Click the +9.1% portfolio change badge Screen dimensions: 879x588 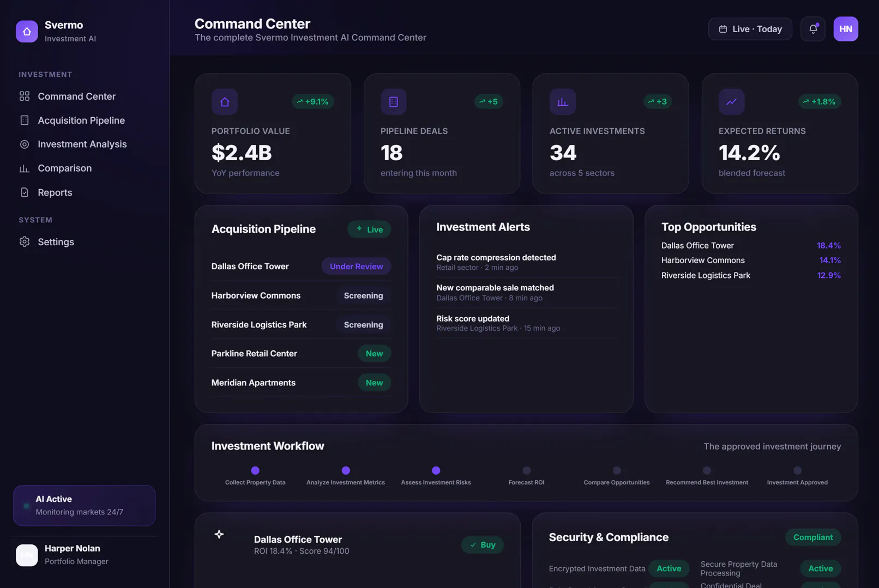tap(313, 101)
